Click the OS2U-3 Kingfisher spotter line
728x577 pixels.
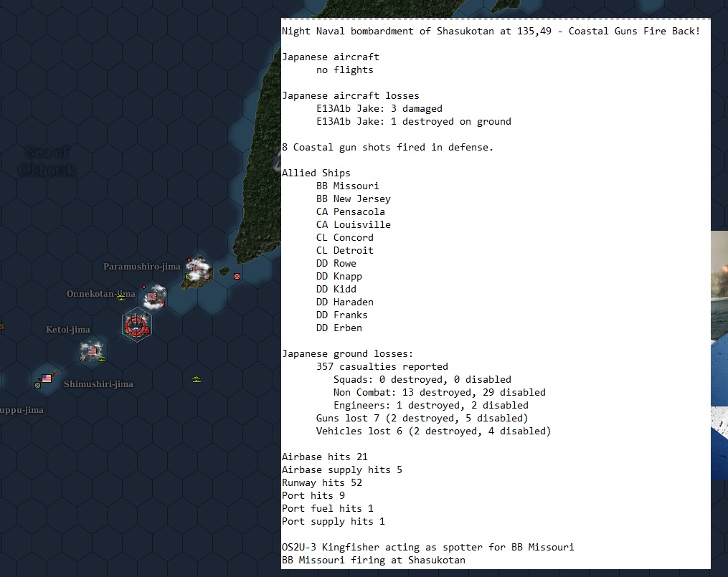pos(427,548)
